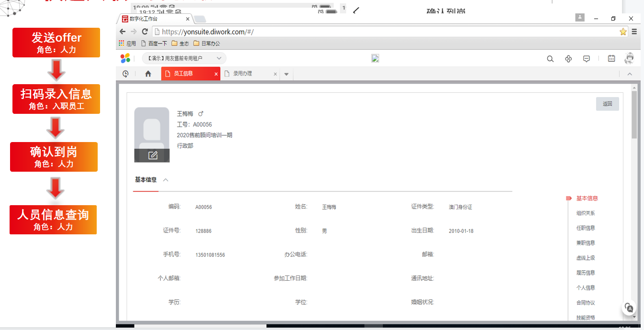
Task: Click user avatar in top right
Action: pyautogui.click(x=629, y=58)
